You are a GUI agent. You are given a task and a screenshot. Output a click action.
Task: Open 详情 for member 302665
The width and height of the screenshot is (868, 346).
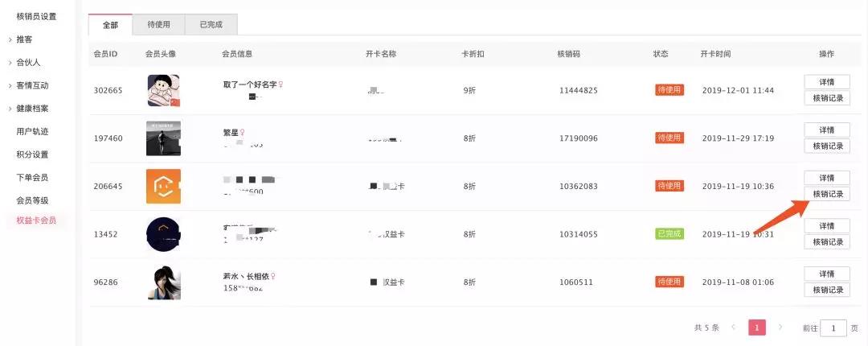(x=827, y=82)
